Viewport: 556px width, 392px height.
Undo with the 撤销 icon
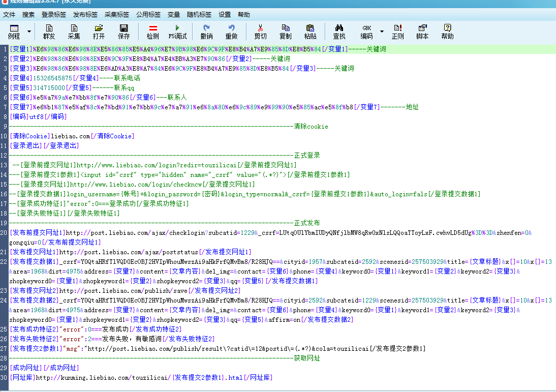206,32
